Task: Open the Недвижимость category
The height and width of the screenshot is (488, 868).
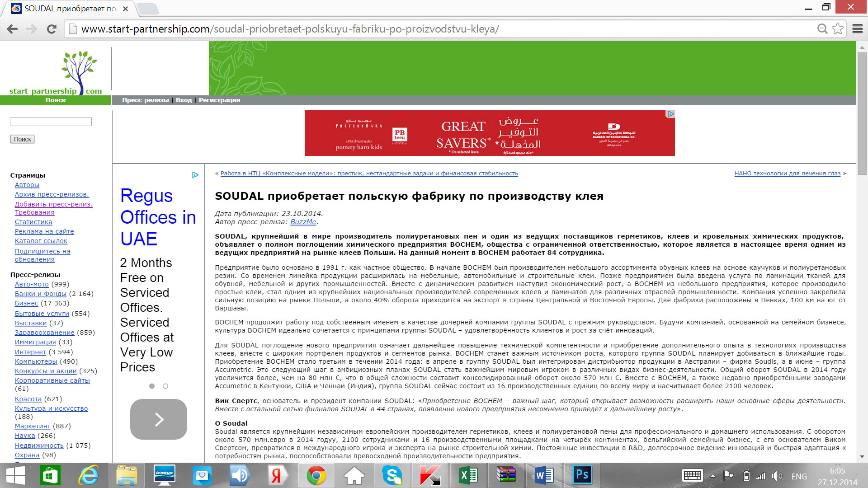Action: (39, 446)
